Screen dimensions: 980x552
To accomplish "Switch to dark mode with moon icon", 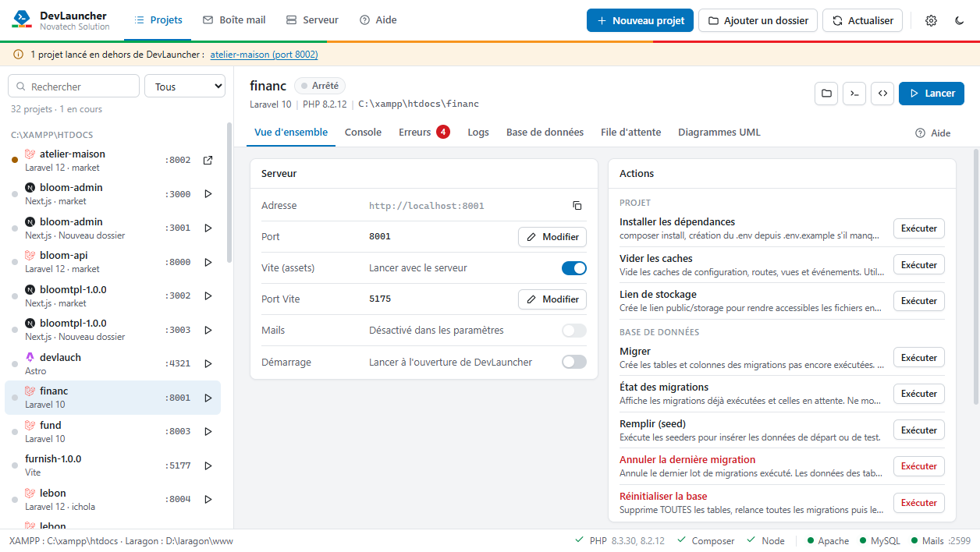I will point(960,20).
